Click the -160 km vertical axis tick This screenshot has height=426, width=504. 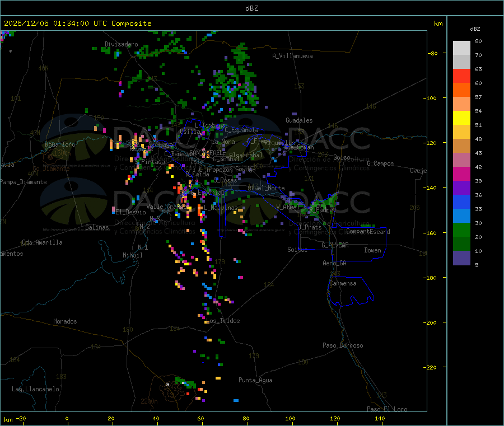point(431,233)
